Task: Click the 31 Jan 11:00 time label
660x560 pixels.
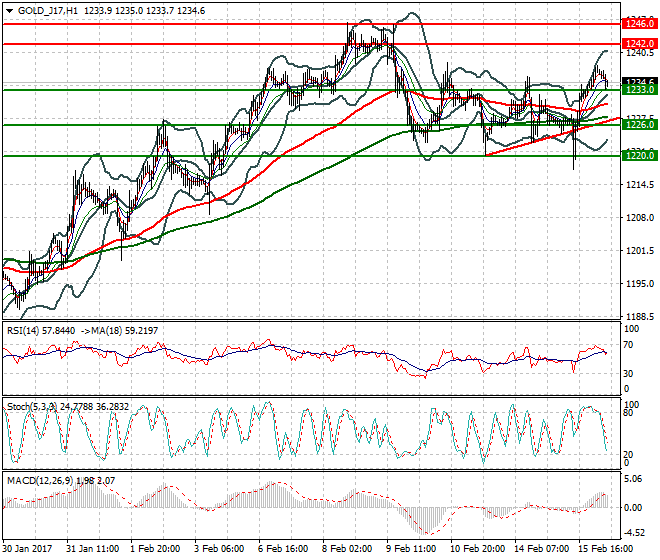Action: pyautogui.click(x=93, y=549)
